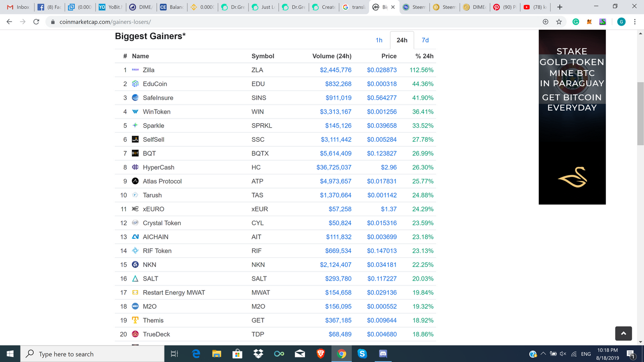Click the Themis logo icon
The width and height of the screenshot is (644, 362).
point(135,320)
